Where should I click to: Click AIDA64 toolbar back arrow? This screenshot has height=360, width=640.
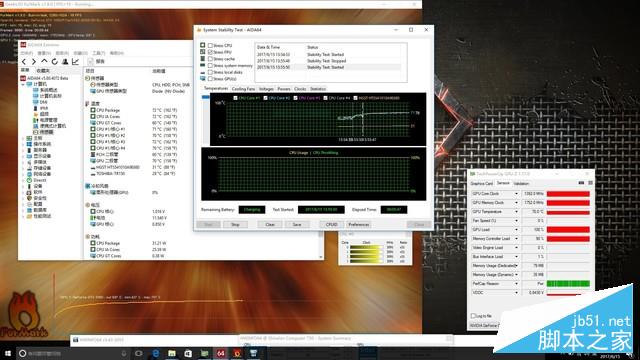pos(24,62)
